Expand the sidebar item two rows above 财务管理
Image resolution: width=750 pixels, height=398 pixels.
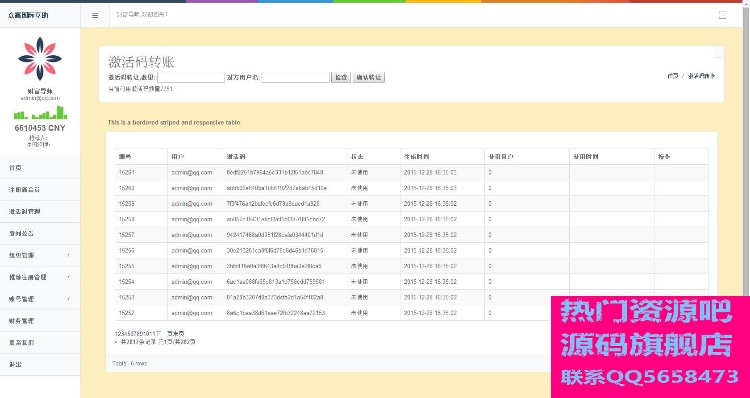coord(40,277)
